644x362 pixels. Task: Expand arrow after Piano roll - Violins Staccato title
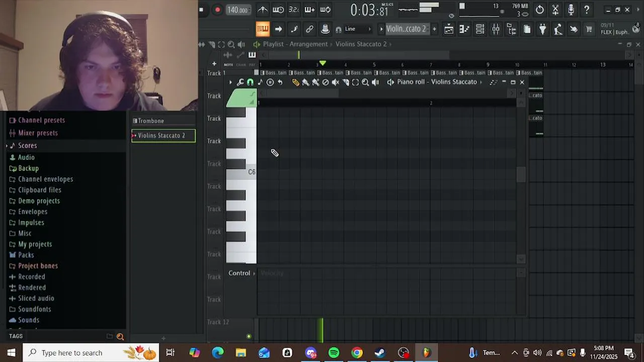[x=480, y=82]
